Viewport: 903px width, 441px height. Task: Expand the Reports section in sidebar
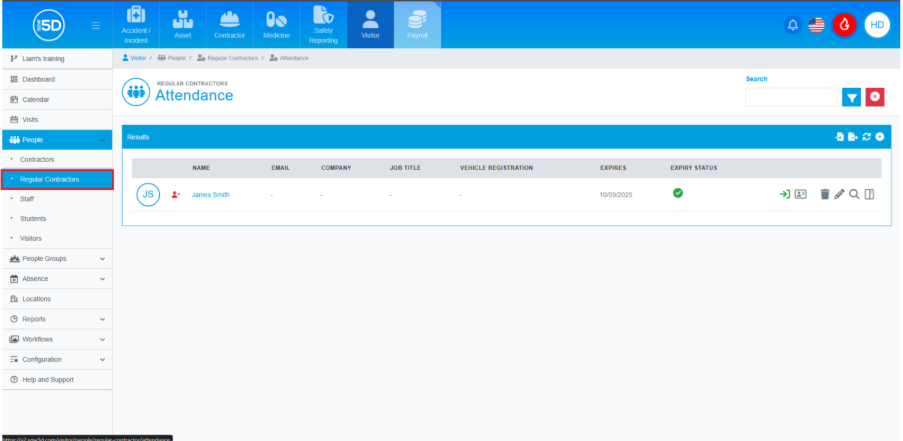point(56,319)
